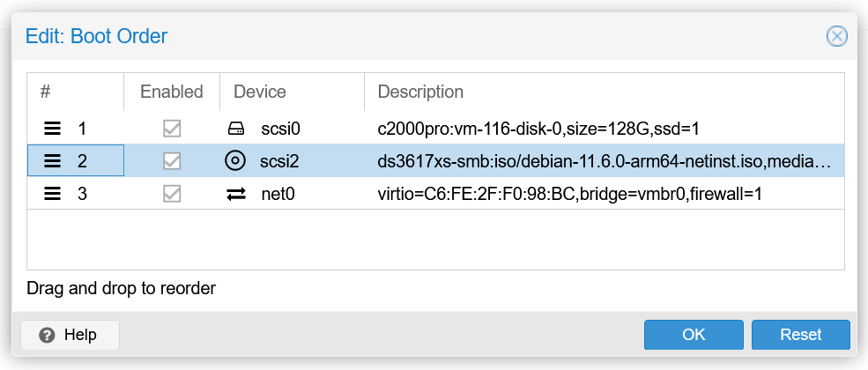Image resolution: width=868 pixels, height=370 pixels.
Task: Toggle the Enabled checkbox for net0
Action: (x=172, y=194)
